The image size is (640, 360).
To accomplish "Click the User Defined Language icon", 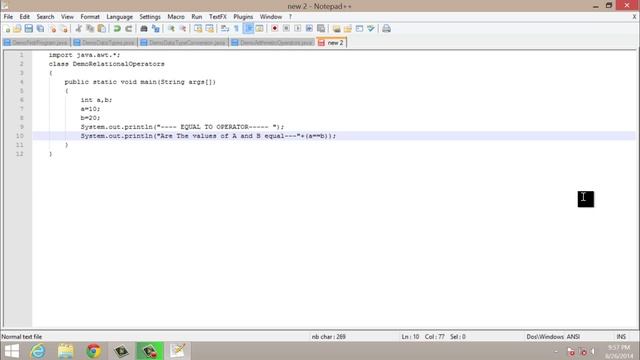I will coord(259,29).
